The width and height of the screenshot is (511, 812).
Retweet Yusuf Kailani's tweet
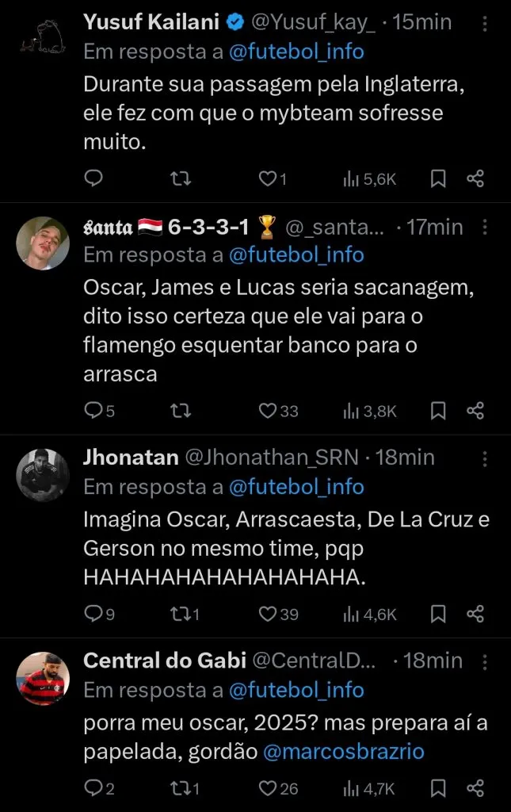click(181, 179)
